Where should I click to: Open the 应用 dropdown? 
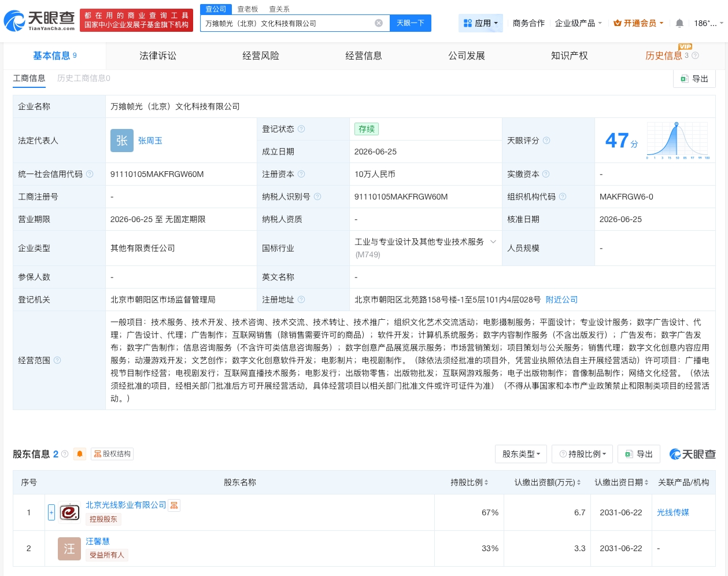(x=481, y=23)
